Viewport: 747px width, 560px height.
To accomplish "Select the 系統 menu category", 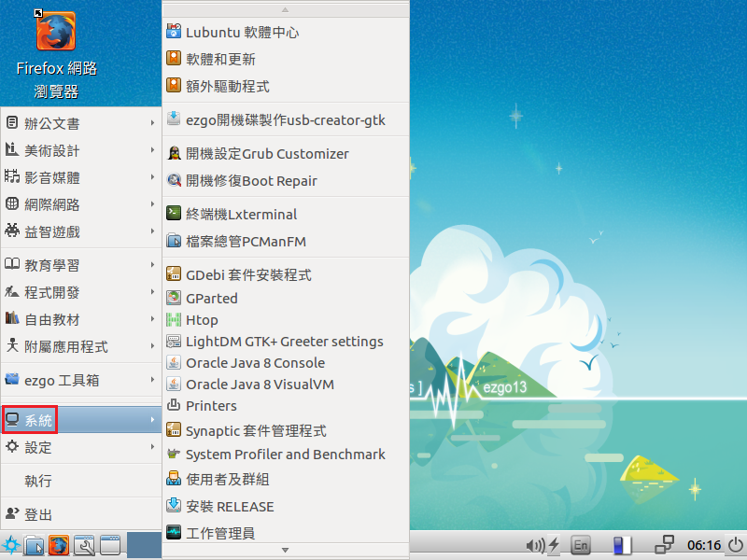I will pos(81,419).
